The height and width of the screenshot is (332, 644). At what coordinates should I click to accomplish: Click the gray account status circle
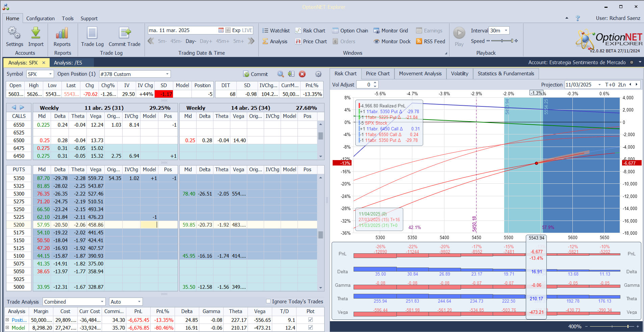tap(632, 62)
